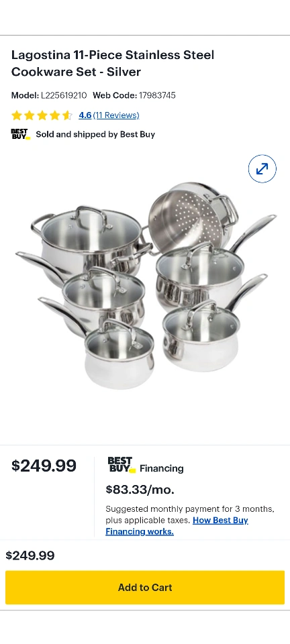Image resolution: width=290 pixels, height=644 pixels.
Task: Expand the product image to fullscreen
Action: 262,168
